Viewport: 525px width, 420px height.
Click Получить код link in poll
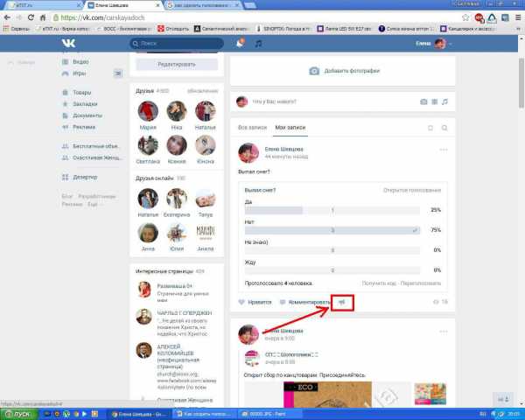(379, 283)
